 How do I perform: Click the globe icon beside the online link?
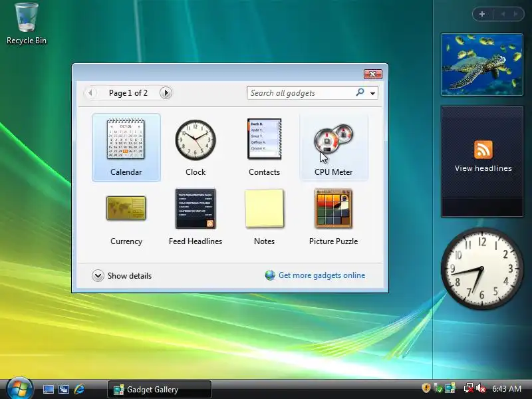[x=270, y=275]
